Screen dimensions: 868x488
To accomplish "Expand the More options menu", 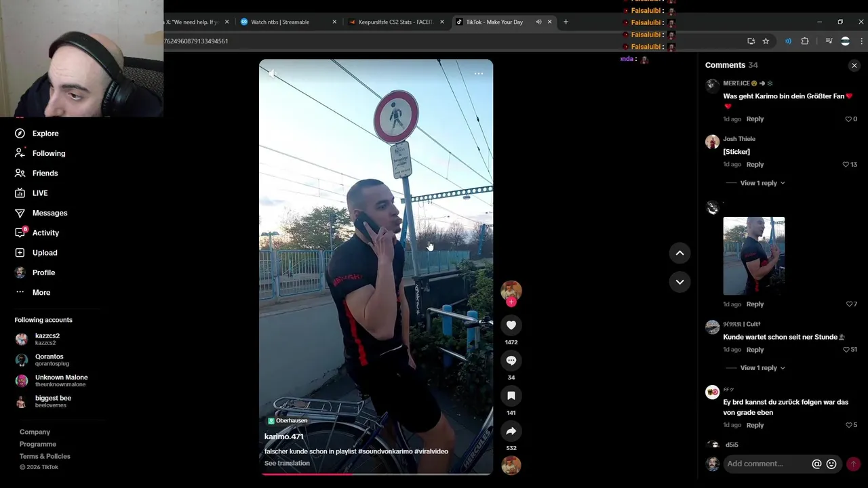I will click(x=33, y=292).
